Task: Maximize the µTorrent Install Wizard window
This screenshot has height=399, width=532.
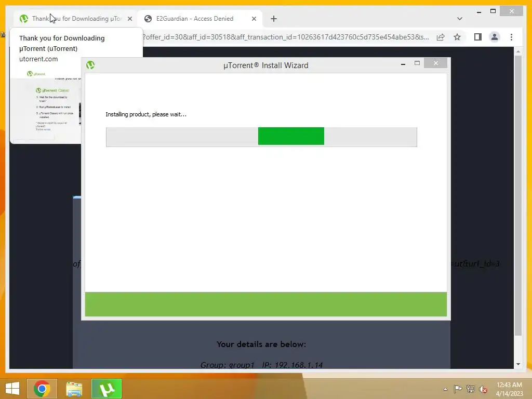Action: [417, 63]
